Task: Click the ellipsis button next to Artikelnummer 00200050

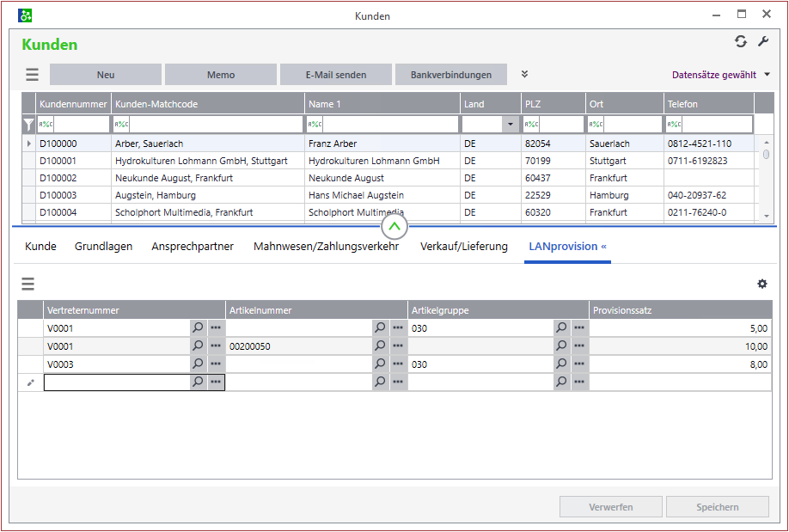Action: (x=398, y=346)
